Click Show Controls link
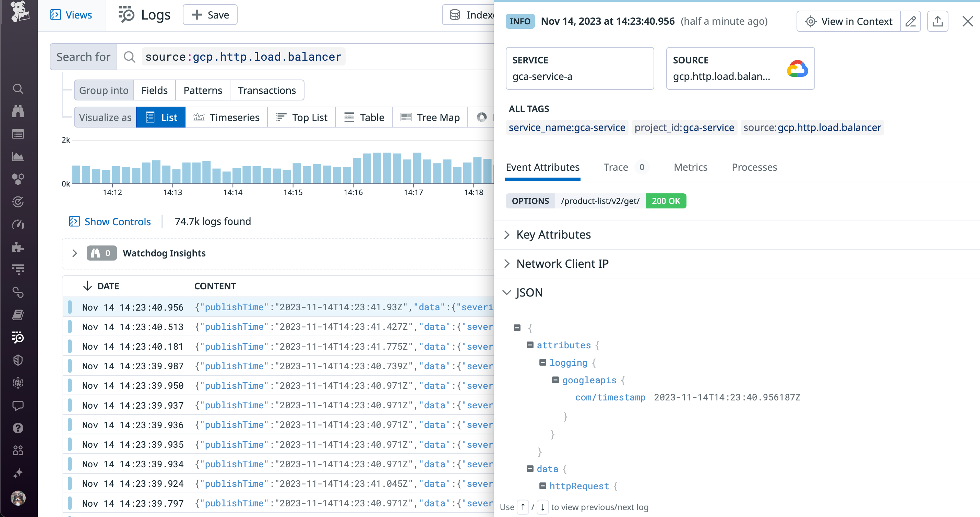This screenshot has height=517, width=980. (x=110, y=221)
